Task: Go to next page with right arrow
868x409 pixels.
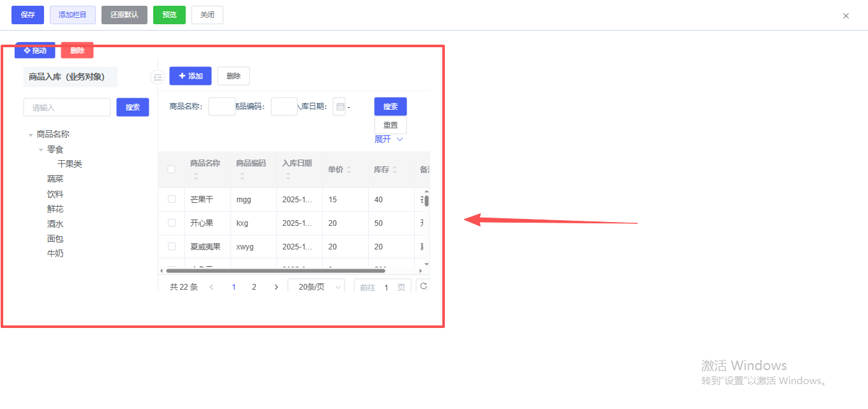Action: 276,287
